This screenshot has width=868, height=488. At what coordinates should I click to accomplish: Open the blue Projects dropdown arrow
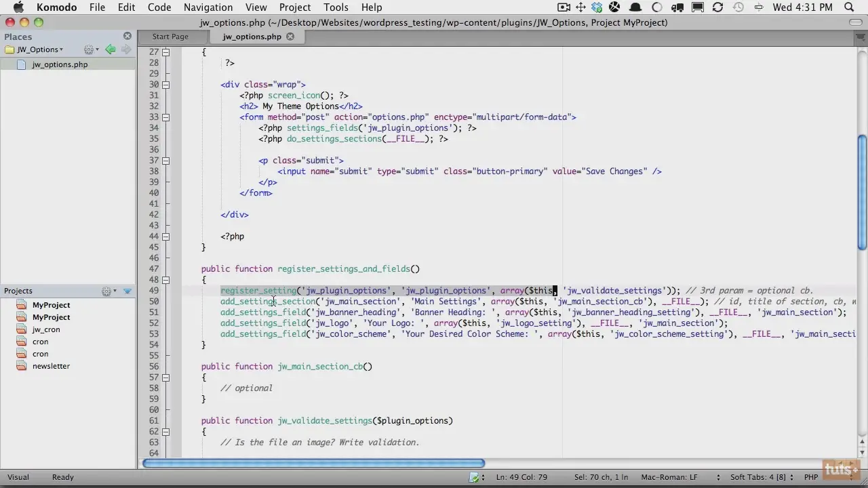[x=127, y=291]
